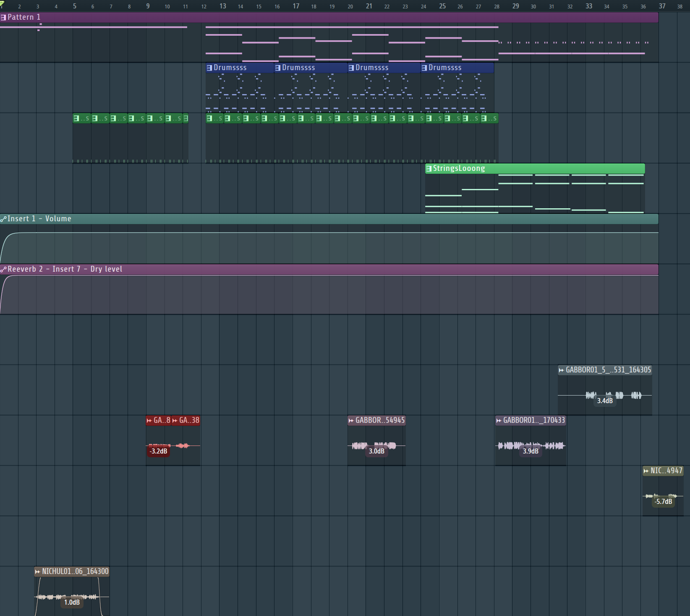Viewport: 690px width, 616px height.
Task: Click the GA..8 audio clip icon
Action: click(x=149, y=420)
